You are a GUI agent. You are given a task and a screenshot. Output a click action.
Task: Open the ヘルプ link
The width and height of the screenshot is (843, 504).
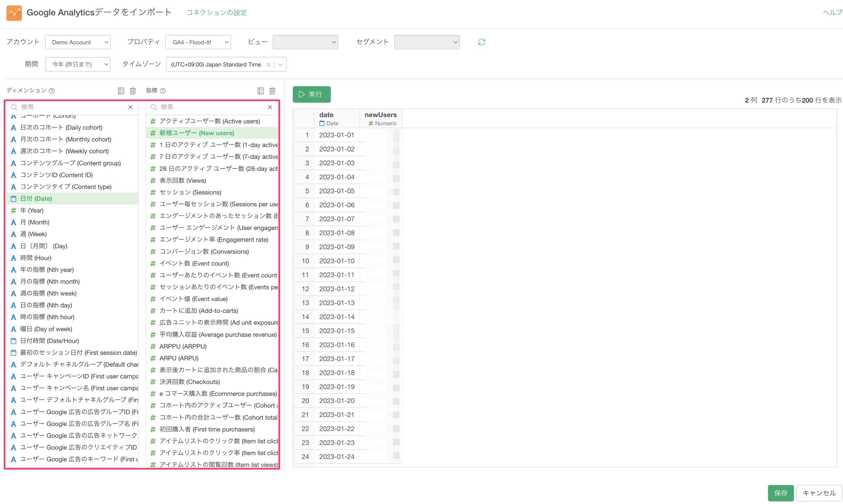pyautogui.click(x=833, y=13)
